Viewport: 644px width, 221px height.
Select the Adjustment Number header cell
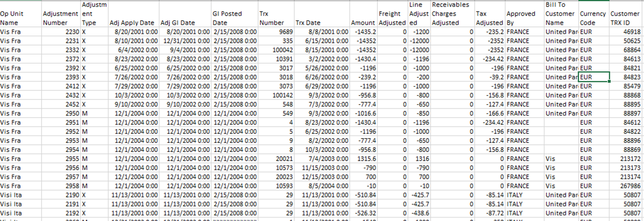(x=60, y=18)
